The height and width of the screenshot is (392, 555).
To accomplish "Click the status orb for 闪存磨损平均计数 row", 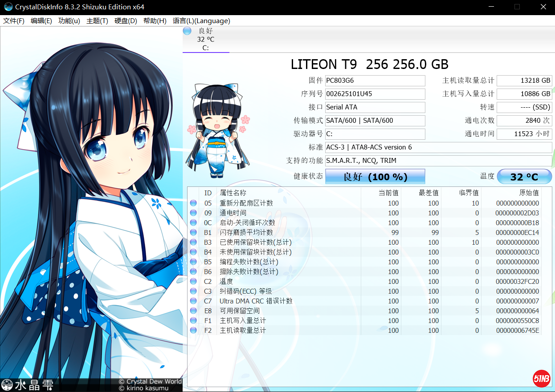I will coord(193,233).
